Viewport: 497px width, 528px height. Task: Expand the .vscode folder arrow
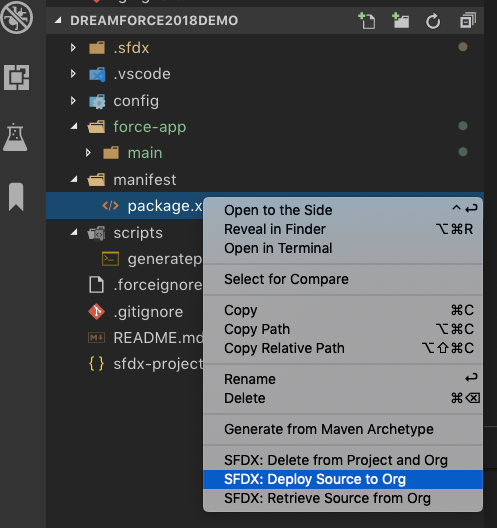click(x=73, y=74)
